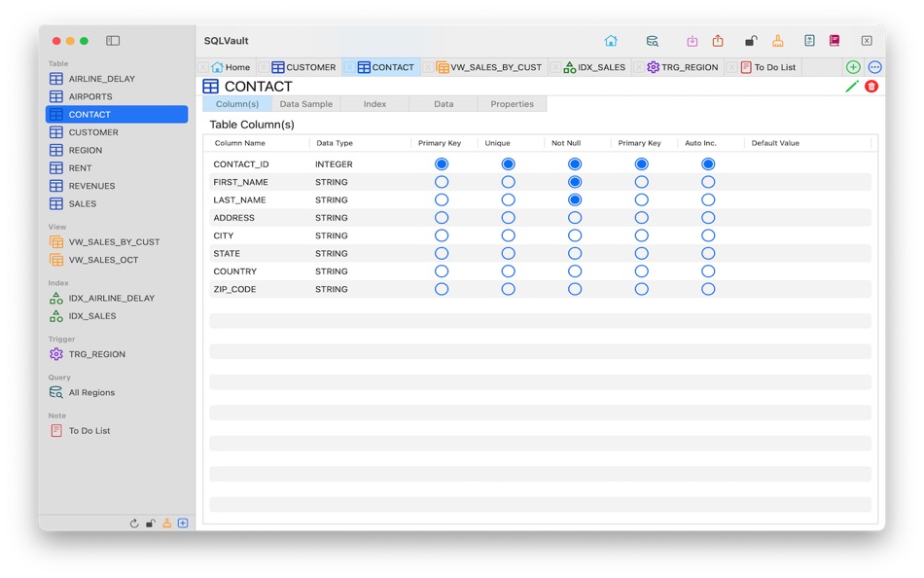Toggle Not Null for ADDRESS row
Viewport: 924px width, 578px height.
(575, 218)
